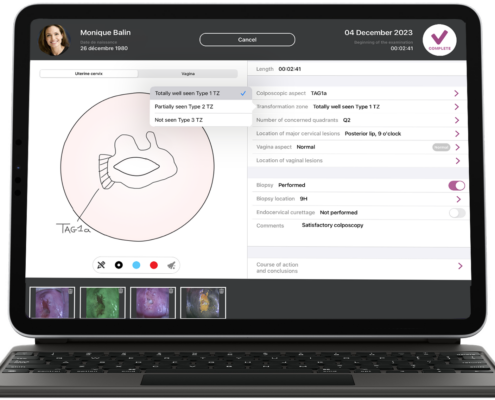Delete the green filter image
The height and width of the screenshot is (400, 495).
tap(121, 291)
